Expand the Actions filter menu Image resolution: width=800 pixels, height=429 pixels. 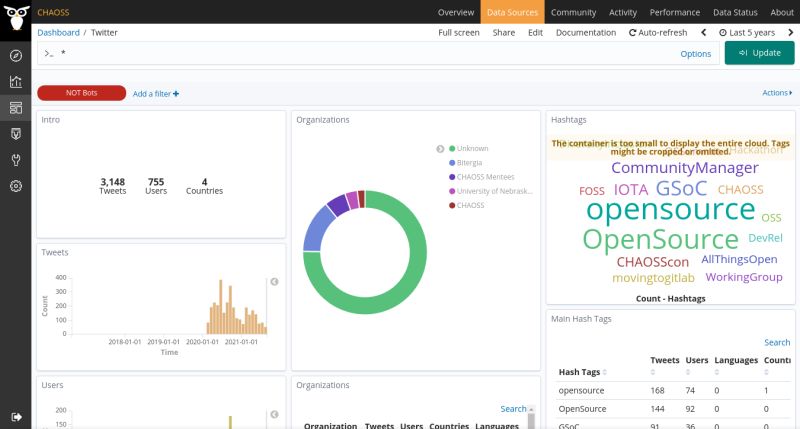(x=777, y=93)
